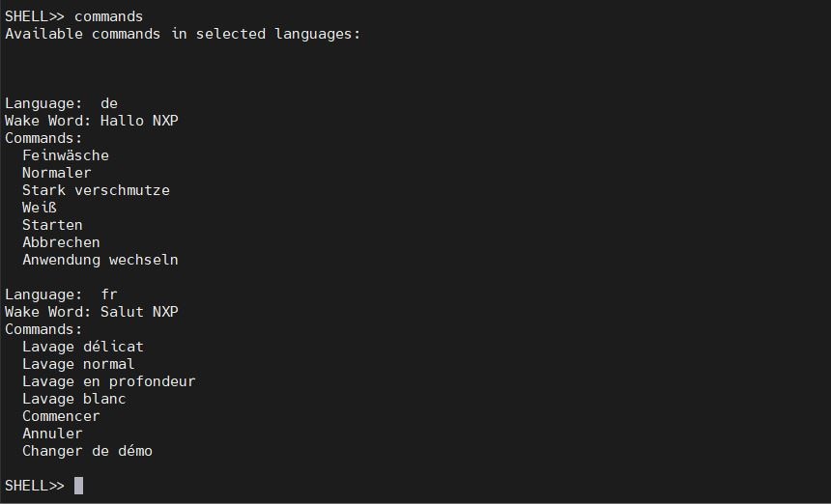The width and height of the screenshot is (831, 504).
Task: Click the 'Stark verschmutze' command
Action: (x=96, y=190)
